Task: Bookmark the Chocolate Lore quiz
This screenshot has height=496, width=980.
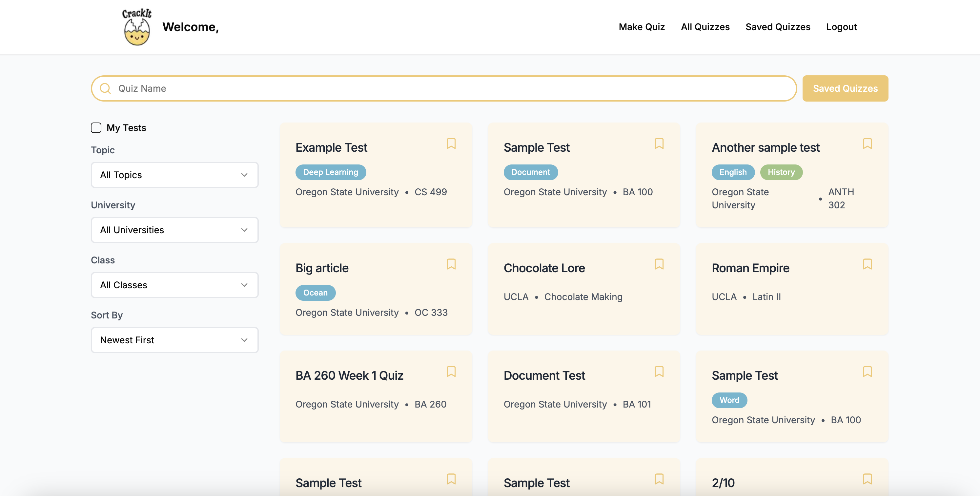Action: point(659,264)
